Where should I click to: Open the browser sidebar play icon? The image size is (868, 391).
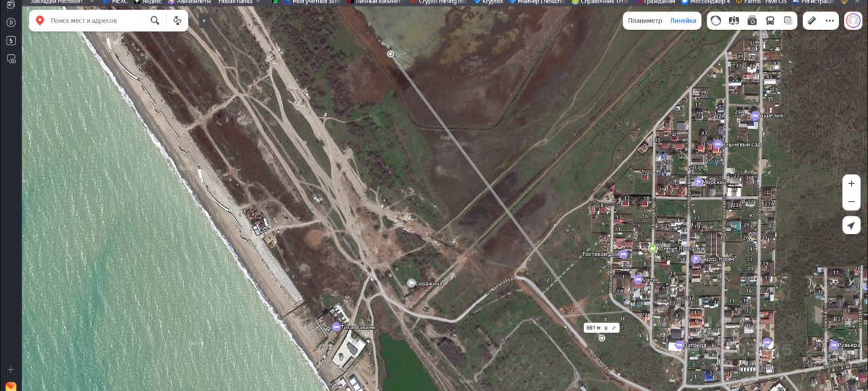click(x=11, y=22)
